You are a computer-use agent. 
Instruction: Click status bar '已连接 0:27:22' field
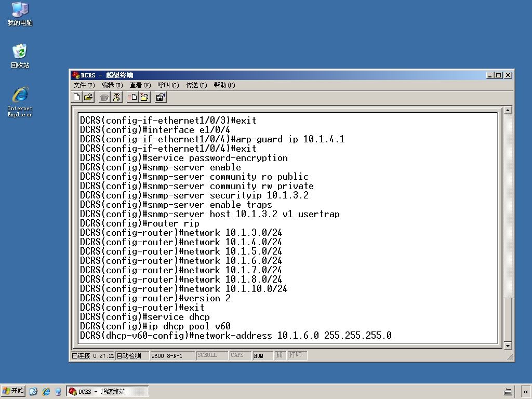tap(92, 355)
